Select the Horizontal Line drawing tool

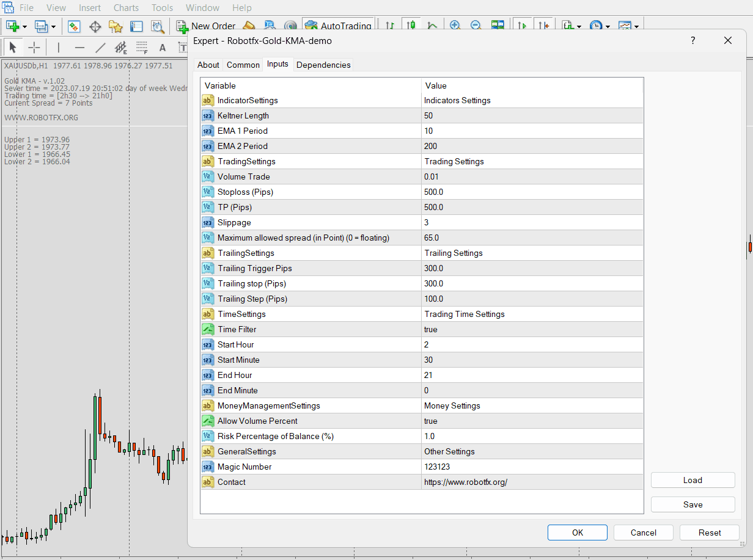(79, 48)
